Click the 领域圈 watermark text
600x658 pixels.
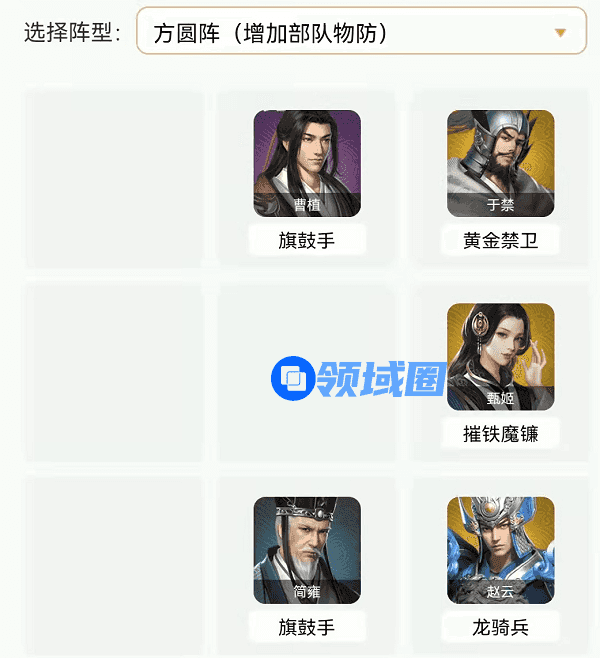pyautogui.click(x=382, y=379)
